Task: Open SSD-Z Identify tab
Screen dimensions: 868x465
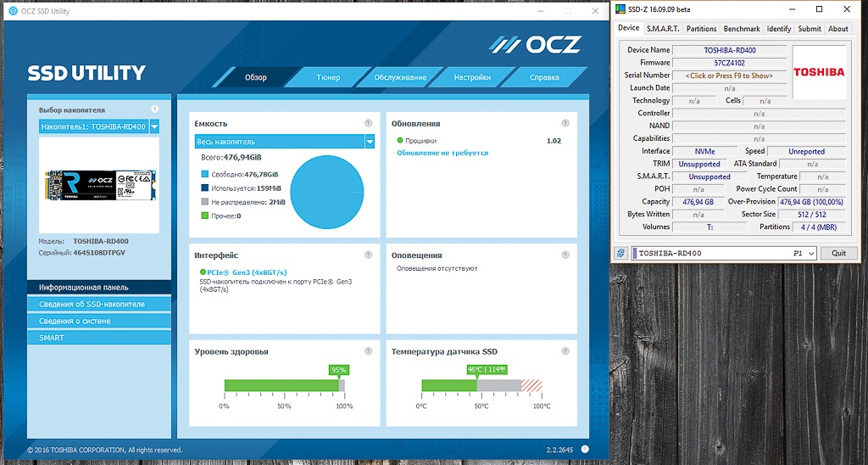Action: (779, 29)
